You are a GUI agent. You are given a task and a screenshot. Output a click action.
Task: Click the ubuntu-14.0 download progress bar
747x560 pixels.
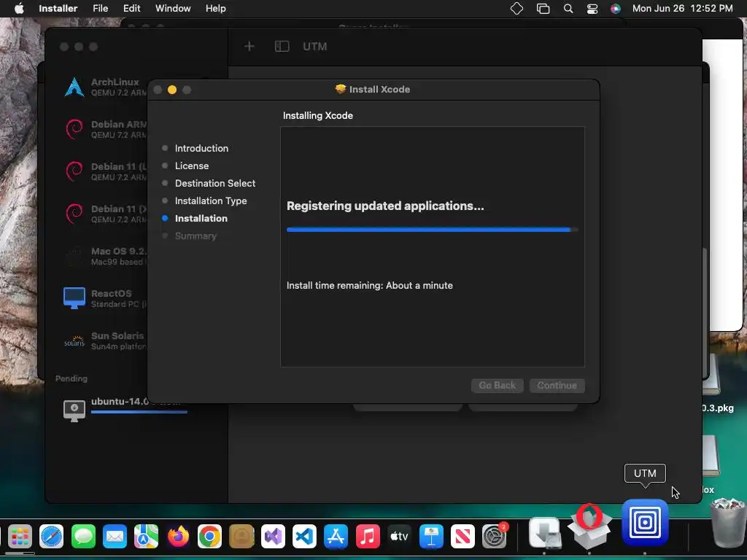pos(139,412)
